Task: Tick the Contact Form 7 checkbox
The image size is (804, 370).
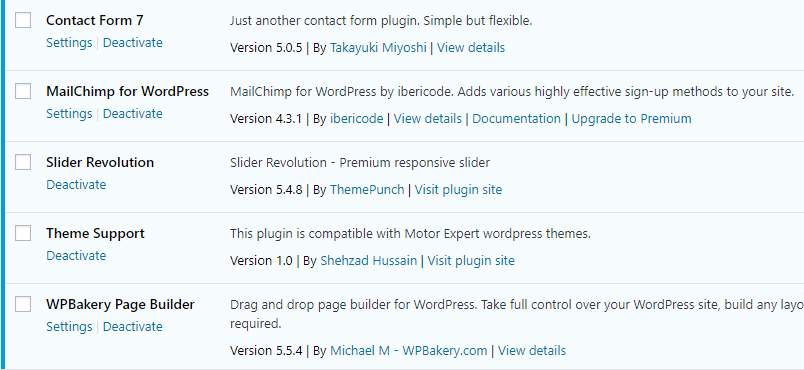Action: pyautogui.click(x=23, y=20)
